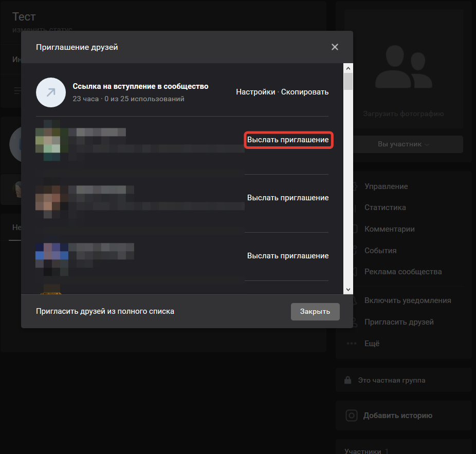Click the community join link arrow icon
Image resolution: width=476 pixels, height=454 pixels.
pyautogui.click(x=50, y=92)
